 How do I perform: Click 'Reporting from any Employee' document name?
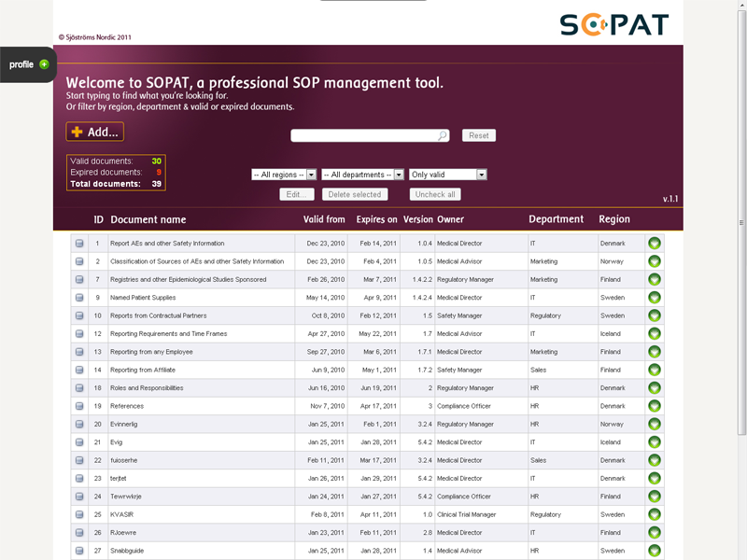151,352
